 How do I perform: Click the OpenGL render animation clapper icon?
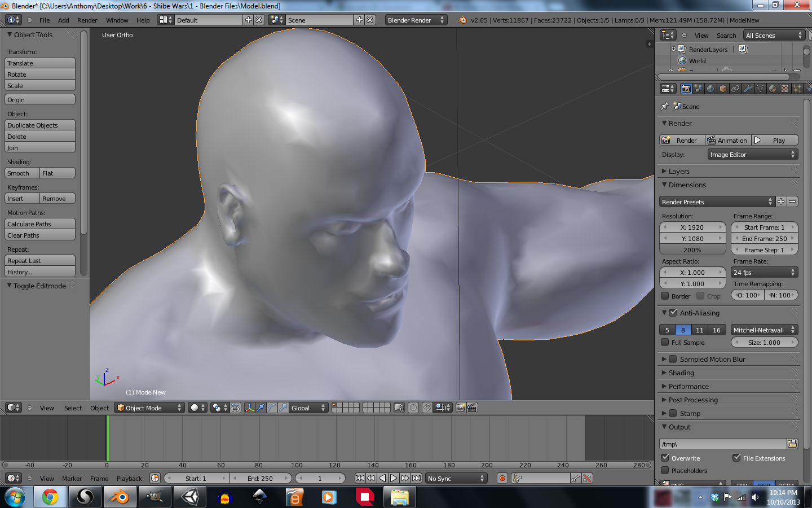[472, 408]
